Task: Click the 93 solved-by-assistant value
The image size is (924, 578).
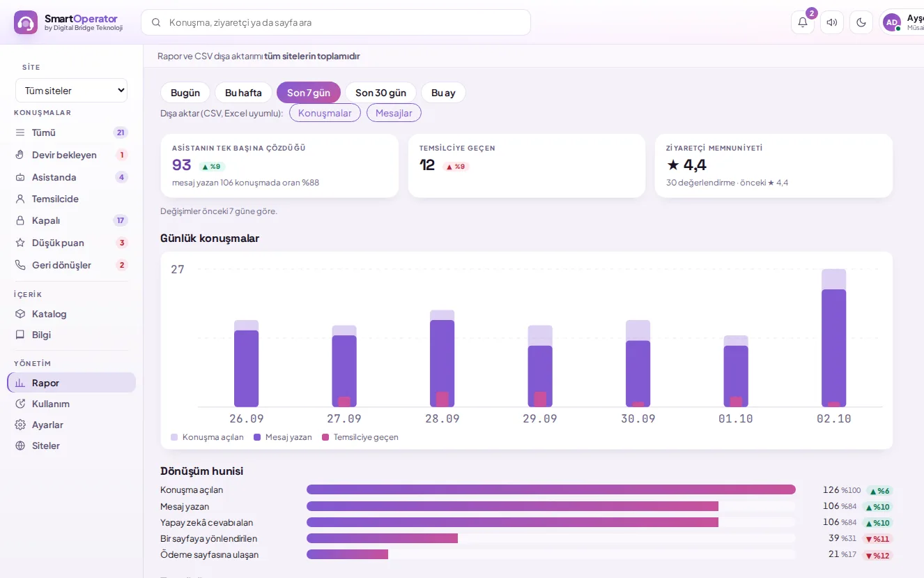Action: tap(182, 165)
